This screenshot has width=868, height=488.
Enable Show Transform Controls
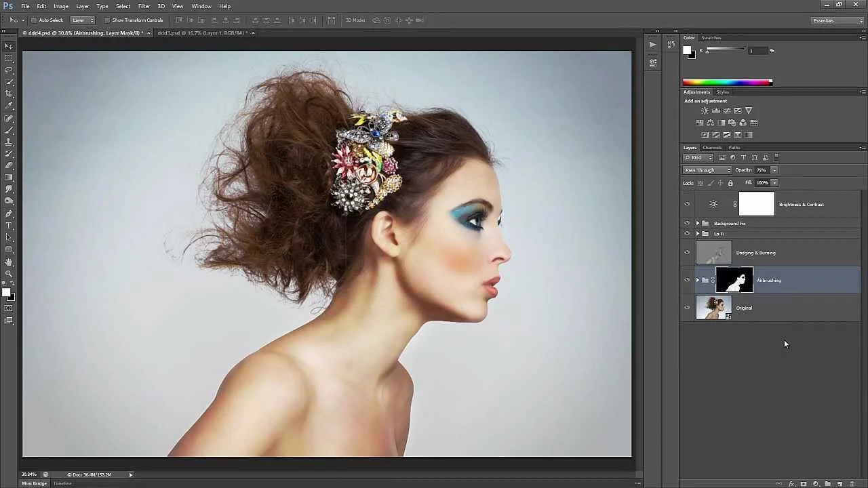(106, 20)
